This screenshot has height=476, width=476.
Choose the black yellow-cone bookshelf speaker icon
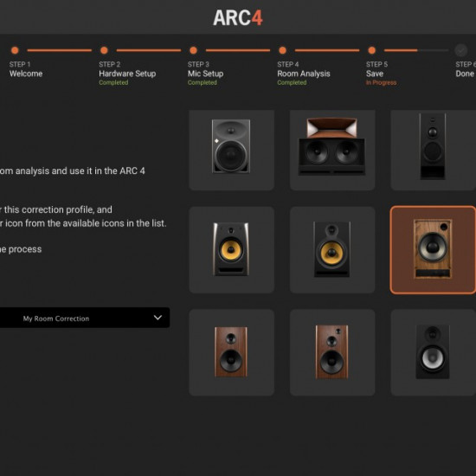[332, 250]
